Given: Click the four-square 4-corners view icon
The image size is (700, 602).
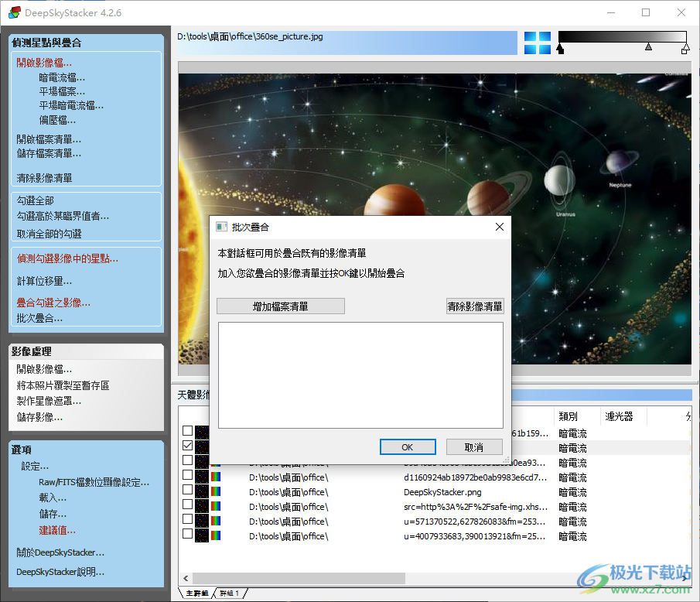Looking at the screenshot, I should [538, 43].
